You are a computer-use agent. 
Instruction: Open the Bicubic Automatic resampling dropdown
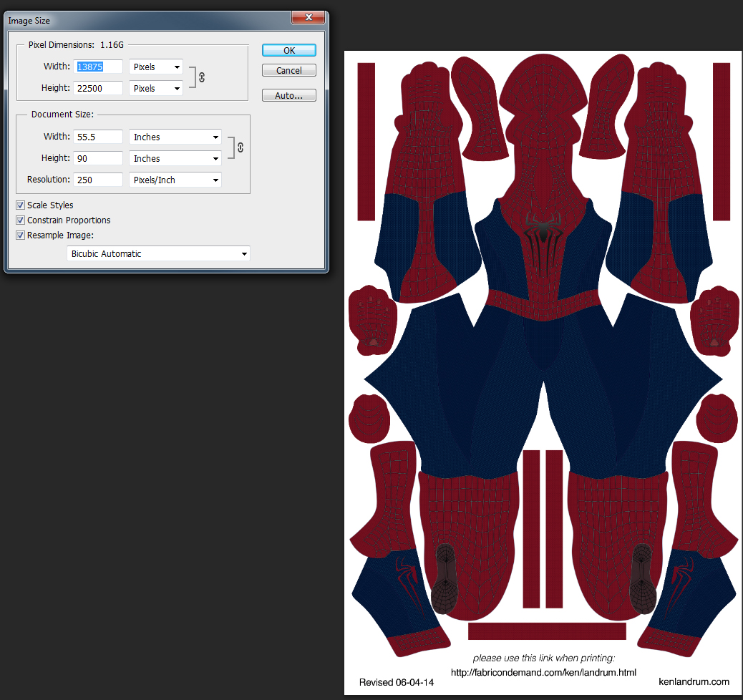coord(158,253)
